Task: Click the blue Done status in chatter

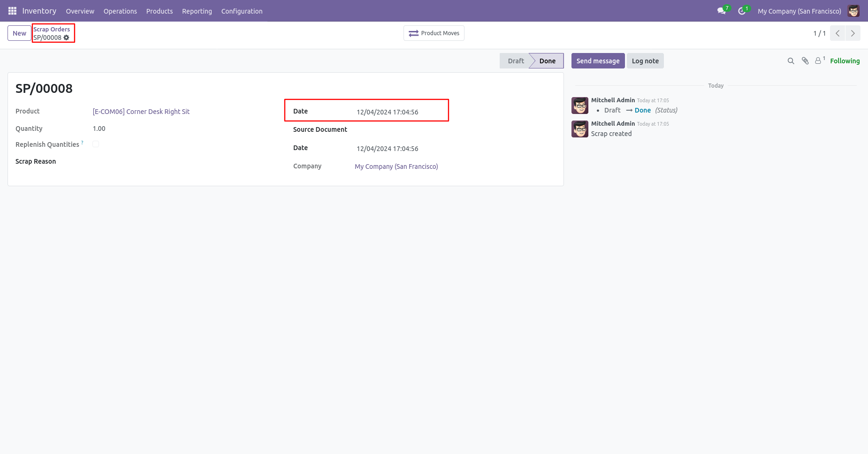Action: pyautogui.click(x=643, y=110)
